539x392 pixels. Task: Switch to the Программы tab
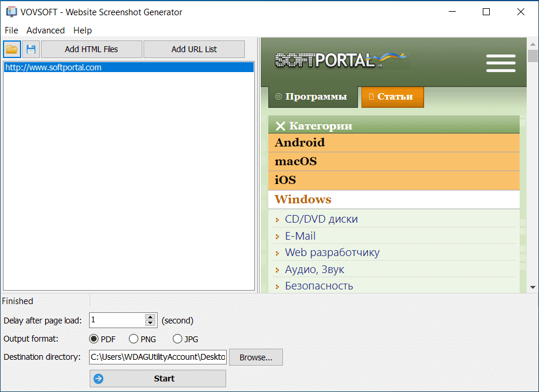313,97
